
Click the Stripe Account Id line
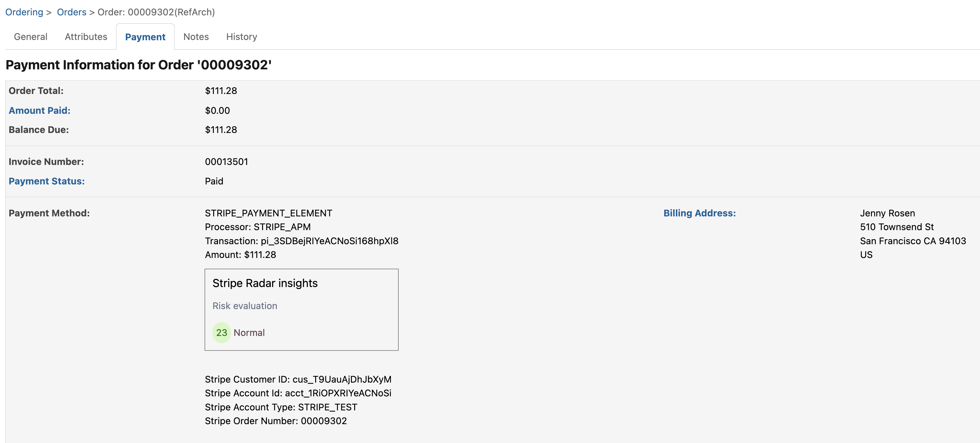(x=298, y=393)
